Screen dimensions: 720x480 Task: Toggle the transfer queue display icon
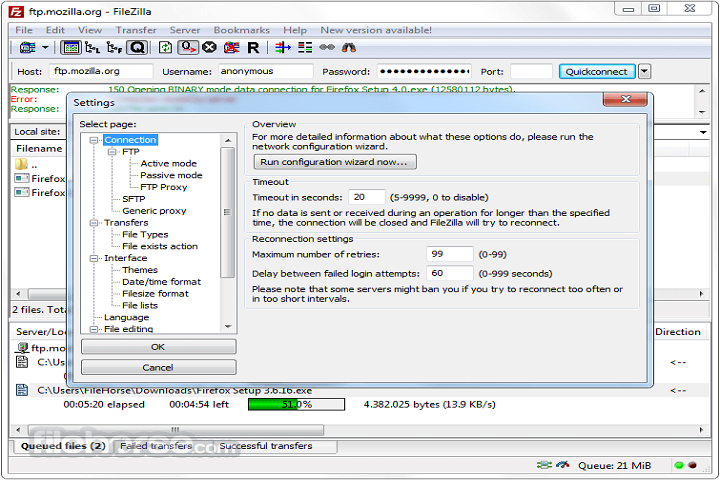136,47
